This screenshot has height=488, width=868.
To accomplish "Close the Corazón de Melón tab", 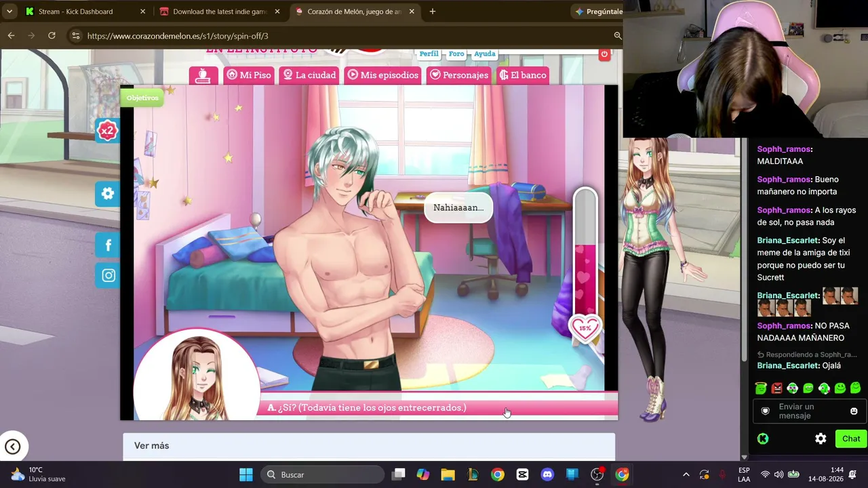I will [x=411, y=12].
